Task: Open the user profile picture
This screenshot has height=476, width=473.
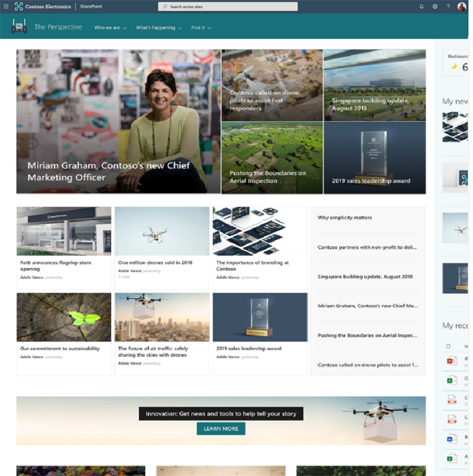Action: 461,6
